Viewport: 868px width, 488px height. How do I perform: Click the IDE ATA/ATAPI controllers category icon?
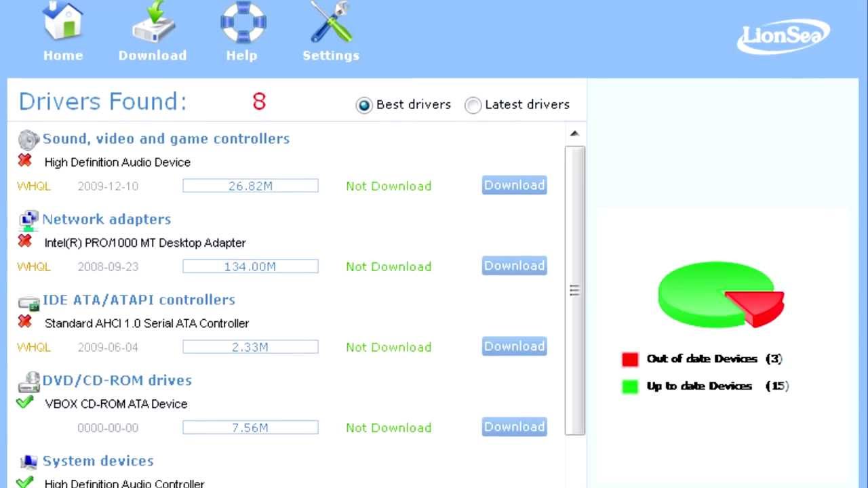click(28, 302)
